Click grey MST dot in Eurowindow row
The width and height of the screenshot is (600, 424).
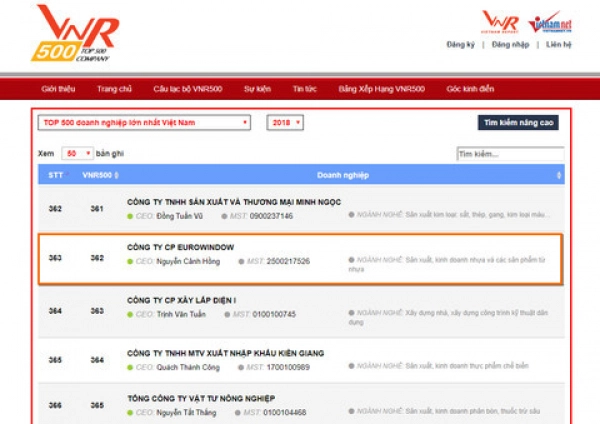tap(241, 262)
